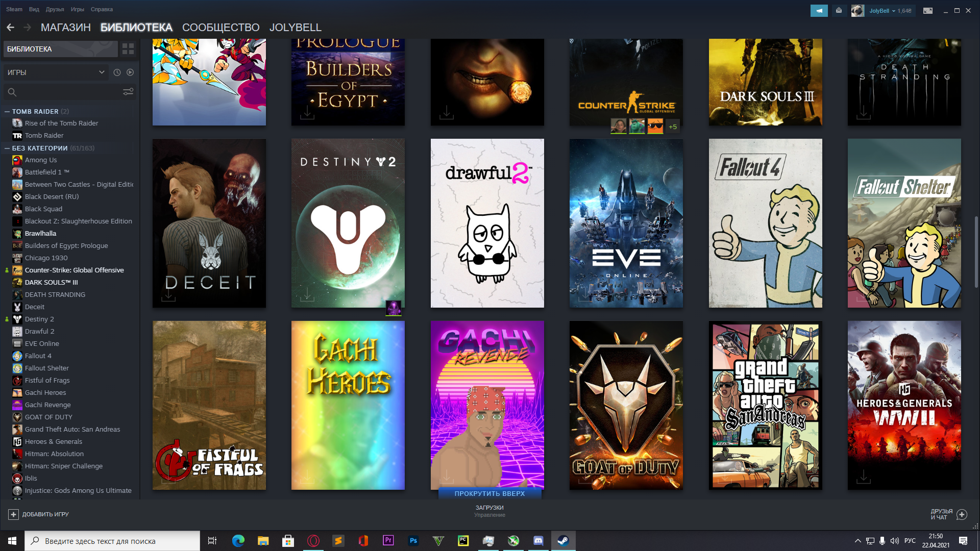
Task: Show recent activity clock filter
Action: (117, 72)
